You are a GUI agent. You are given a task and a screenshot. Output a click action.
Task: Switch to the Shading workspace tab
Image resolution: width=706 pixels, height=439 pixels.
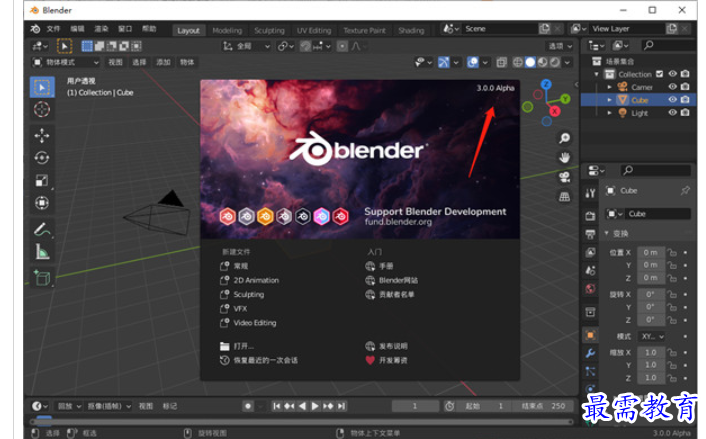tap(411, 31)
